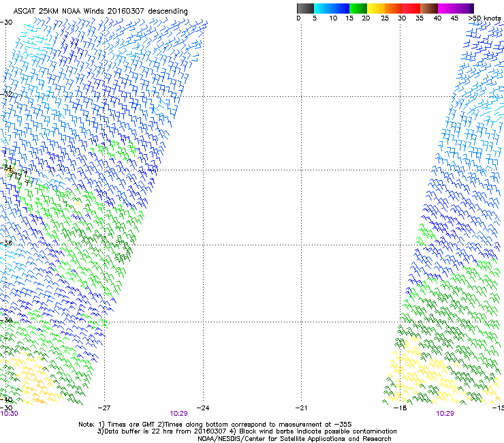Click the green 15-20 knots color segment
The height and width of the screenshot is (443, 504).
click(x=358, y=8)
